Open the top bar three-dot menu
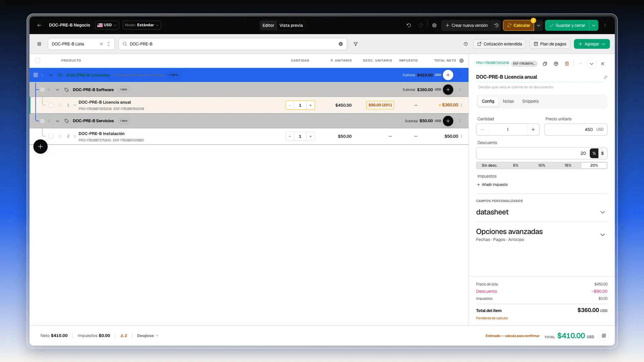This screenshot has height=362, width=644. pyautogui.click(x=605, y=25)
